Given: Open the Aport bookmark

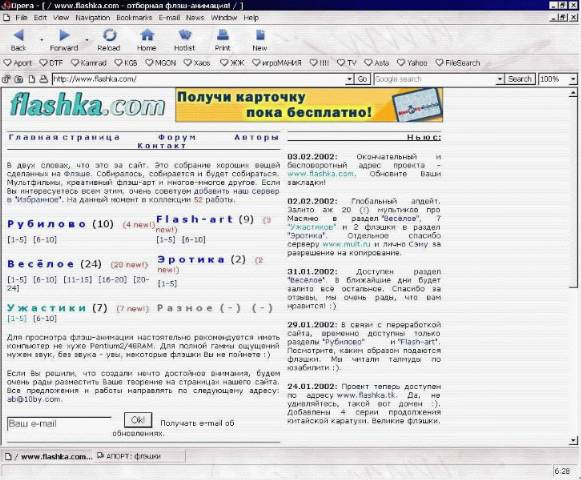Looking at the screenshot, I should tap(17, 63).
